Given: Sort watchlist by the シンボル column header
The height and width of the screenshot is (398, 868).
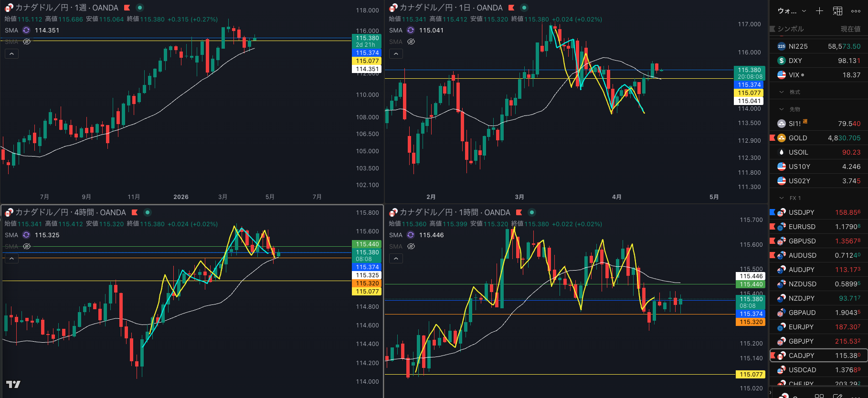Looking at the screenshot, I should point(791,29).
